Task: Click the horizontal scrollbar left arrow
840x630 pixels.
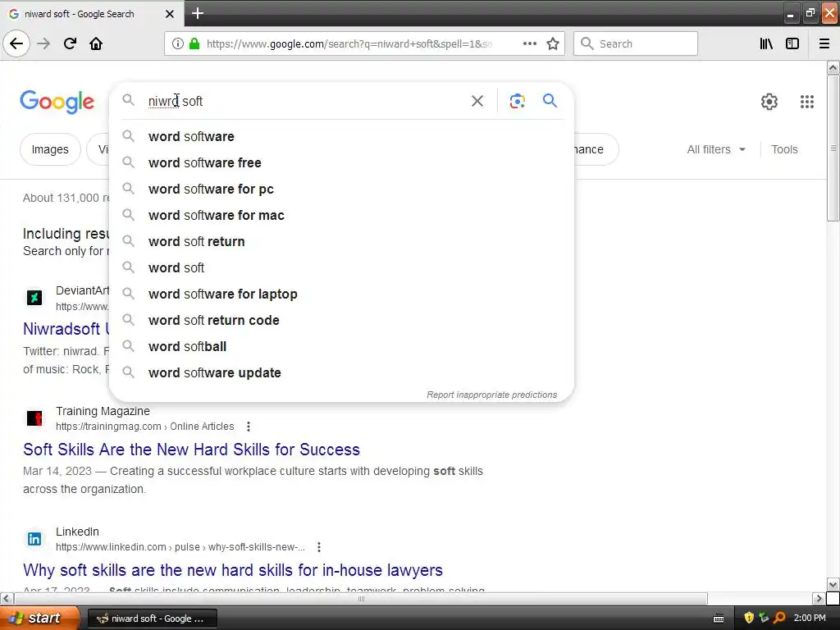Action: pos(6,598)
